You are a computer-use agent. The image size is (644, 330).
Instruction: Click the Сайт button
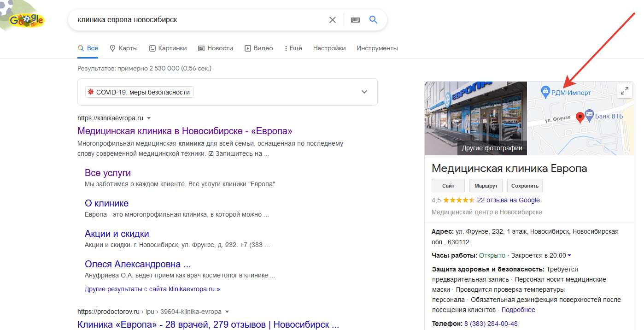point(448,186)
